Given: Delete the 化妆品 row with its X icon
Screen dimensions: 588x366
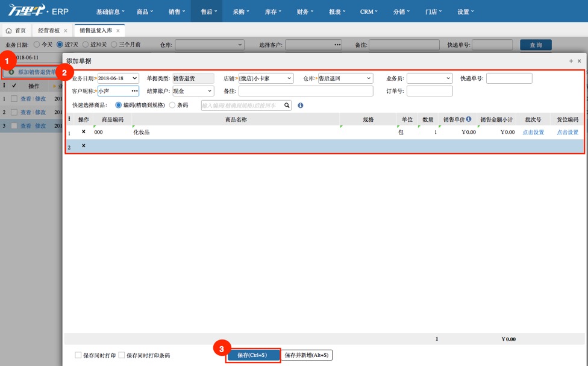Looking at the screenshot, I should pos(82,133).
